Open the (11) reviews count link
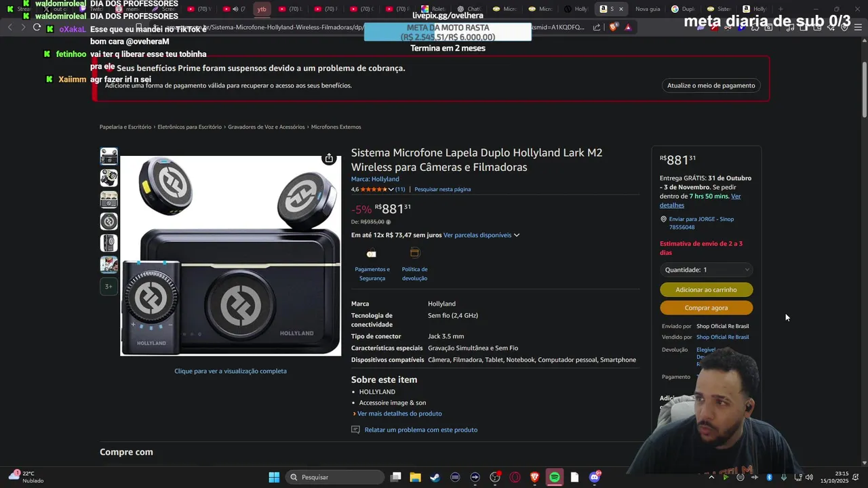 (x=400, y=189)
